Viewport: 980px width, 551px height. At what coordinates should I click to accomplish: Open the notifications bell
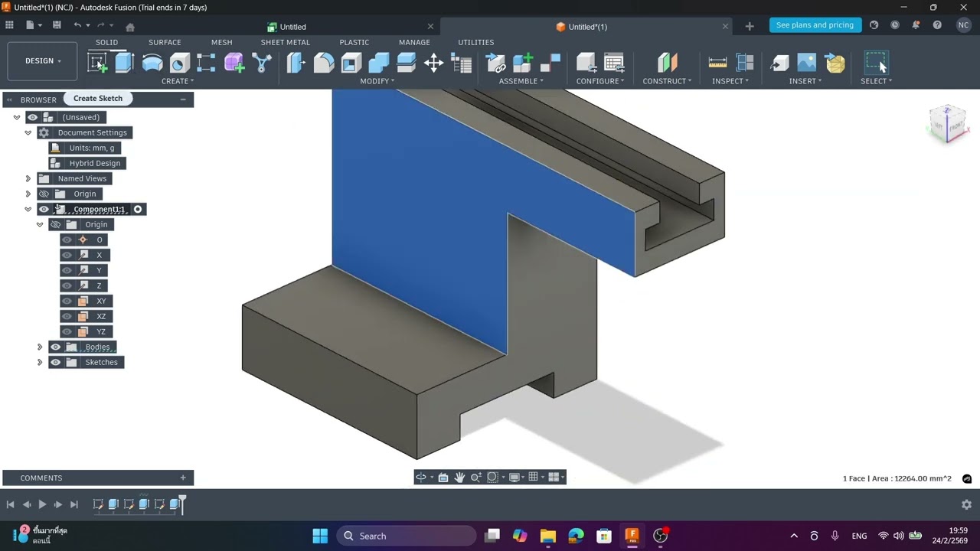[x=916, y=25]
